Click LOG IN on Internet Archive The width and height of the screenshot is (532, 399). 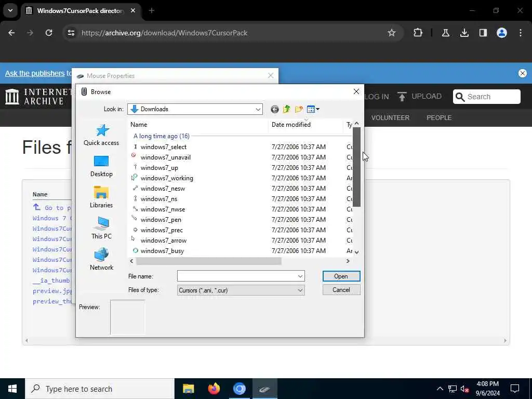pyautogui.click(x=377, y=97)
